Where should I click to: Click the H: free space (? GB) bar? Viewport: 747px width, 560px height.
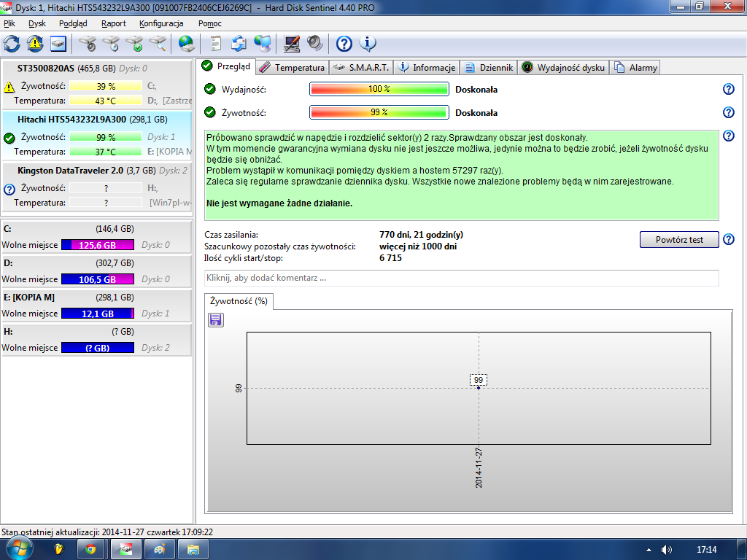pos(98,348)
